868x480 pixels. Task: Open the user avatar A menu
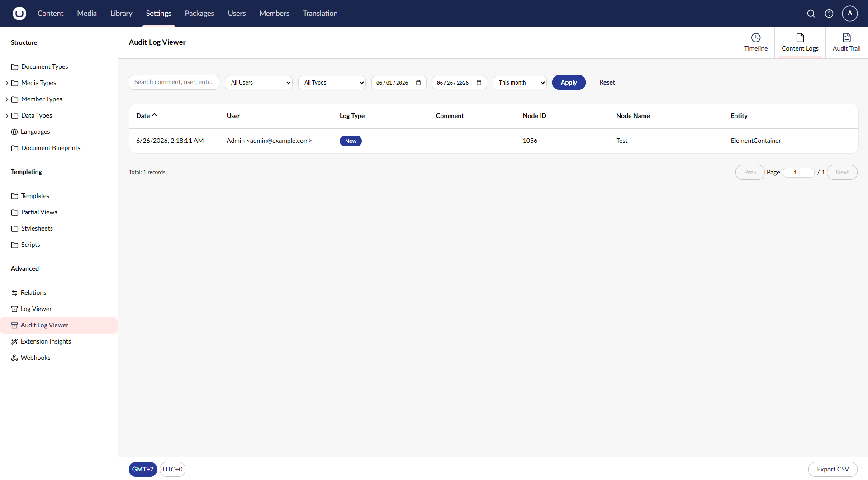pyautogui.click(x=850, y=14)
